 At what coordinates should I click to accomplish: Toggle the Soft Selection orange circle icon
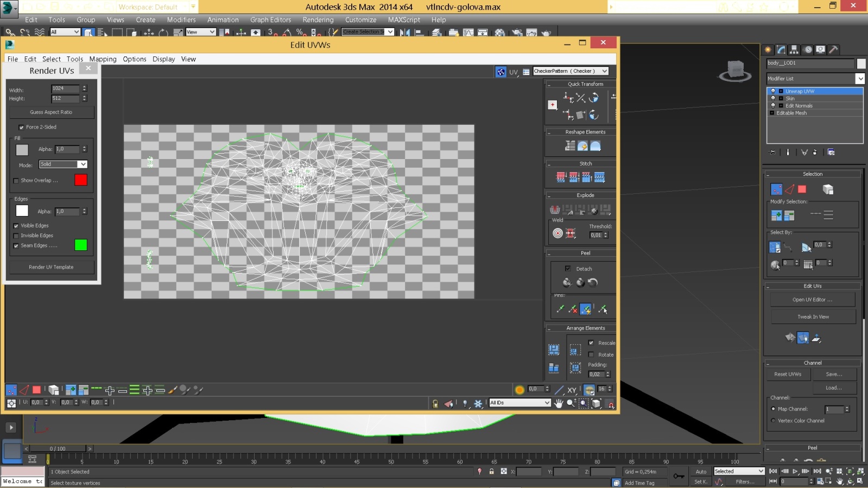[519, 390]
